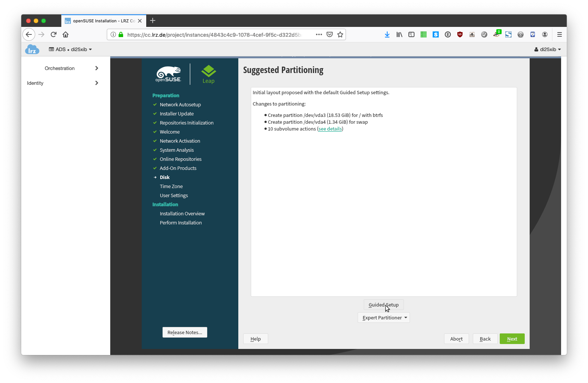The height and width of the screenshot is (383, 588).
Task: Open the di25xib user account menu
Action: click(x=547, y=50)
